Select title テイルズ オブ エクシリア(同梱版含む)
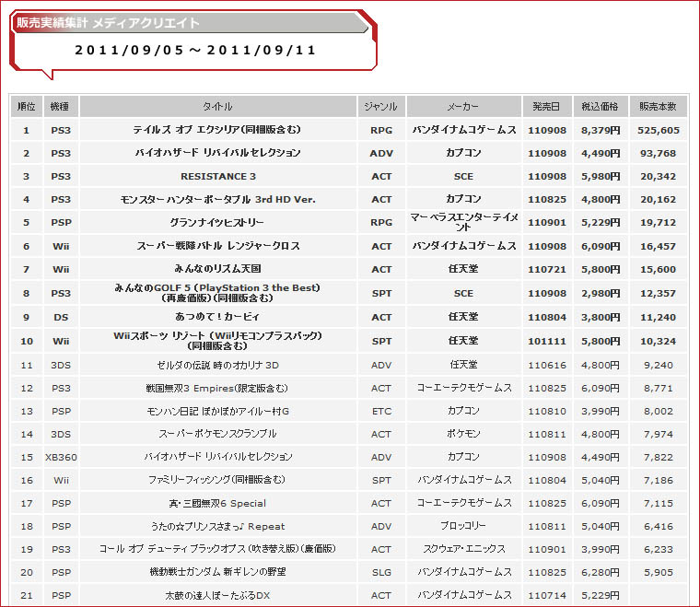The image size is (700, 607). pyautogui.click(x=217, y=130)
